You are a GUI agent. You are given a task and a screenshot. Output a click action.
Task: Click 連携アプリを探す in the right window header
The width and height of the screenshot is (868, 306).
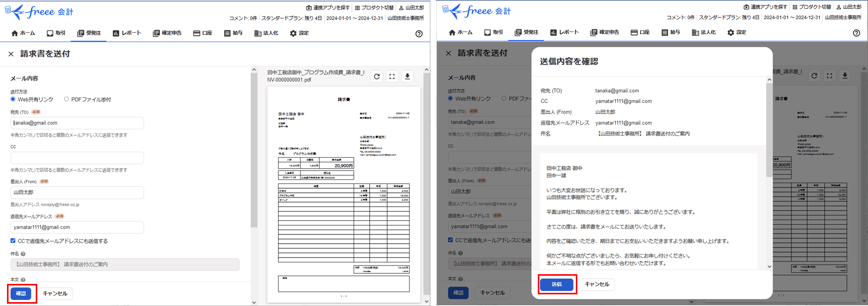point(766,7)
